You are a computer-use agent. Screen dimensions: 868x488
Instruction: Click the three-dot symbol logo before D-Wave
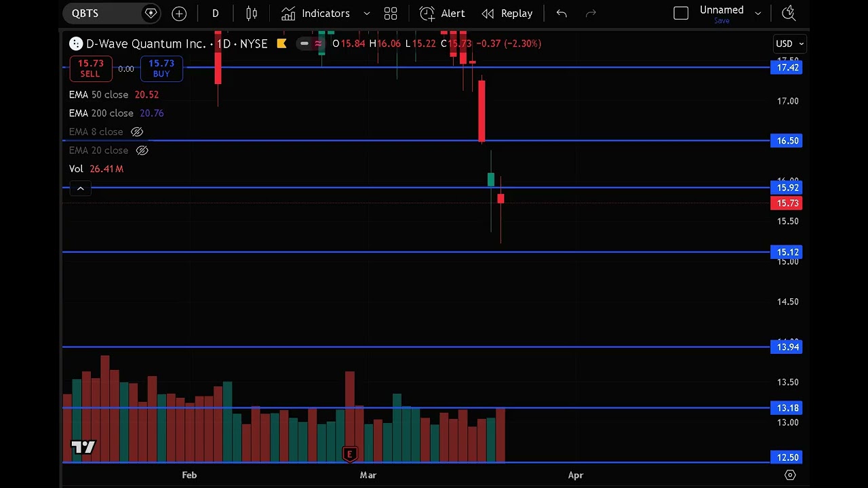point(76,43)
